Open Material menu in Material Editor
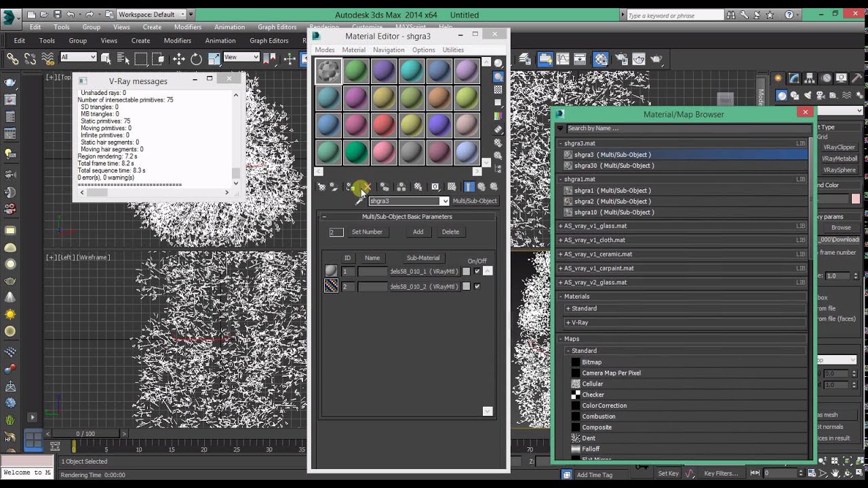This screenshot has width=868, height=488. point(353,49)
